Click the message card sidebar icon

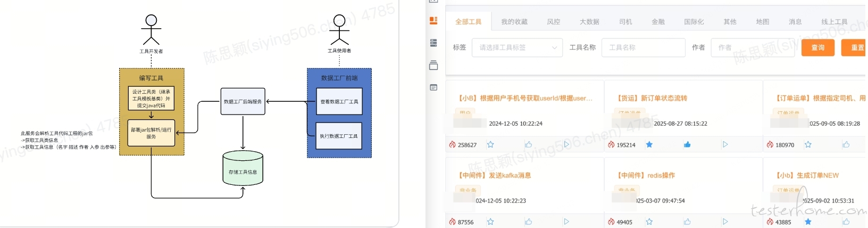tap(433, 87)
